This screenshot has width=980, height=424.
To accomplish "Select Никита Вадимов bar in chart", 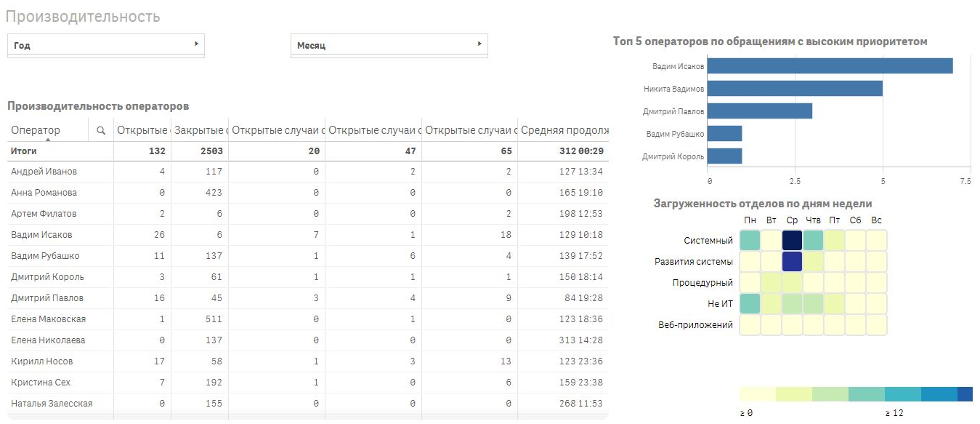I will point(795,89).
